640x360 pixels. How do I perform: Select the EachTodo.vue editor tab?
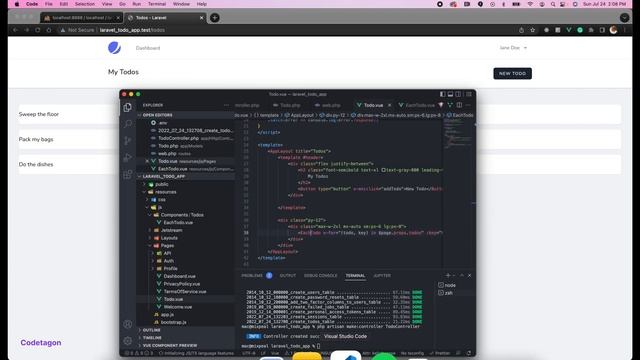click(x=416, y=105)
